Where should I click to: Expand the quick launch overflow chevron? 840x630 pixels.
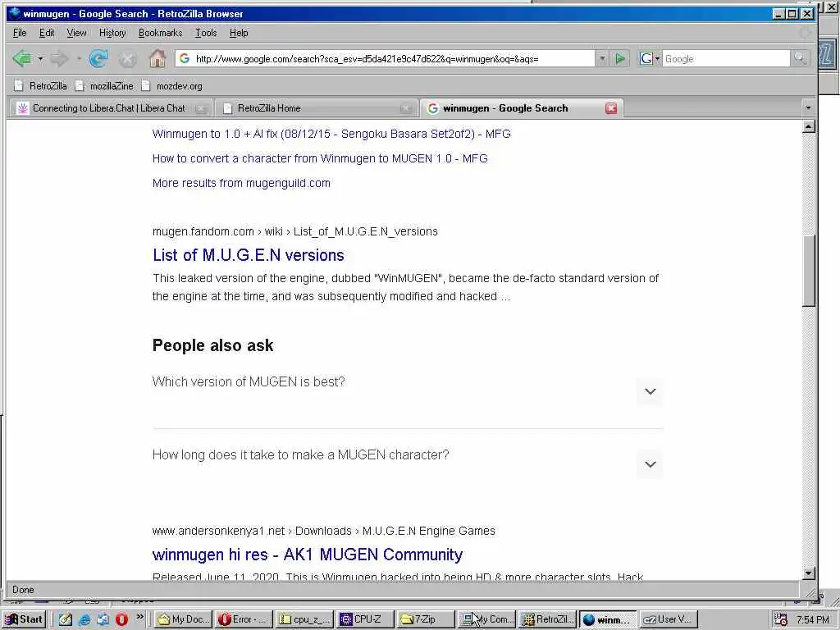point(139,617)
